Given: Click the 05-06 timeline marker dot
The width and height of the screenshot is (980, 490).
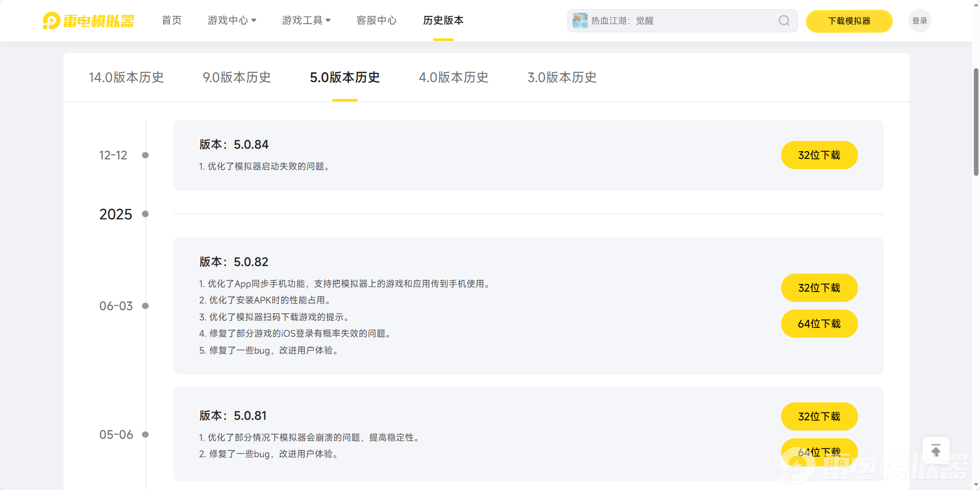Looking at the screenshot, I should 146,435.
